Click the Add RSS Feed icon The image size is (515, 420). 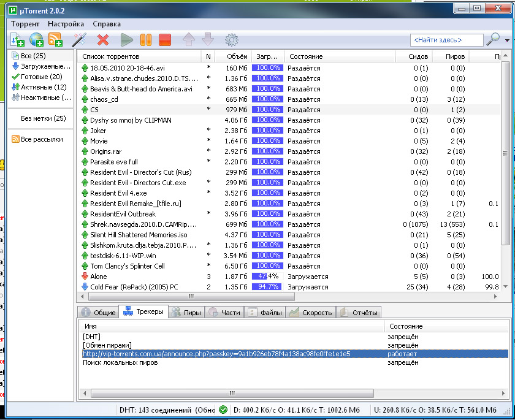(56, 40)
